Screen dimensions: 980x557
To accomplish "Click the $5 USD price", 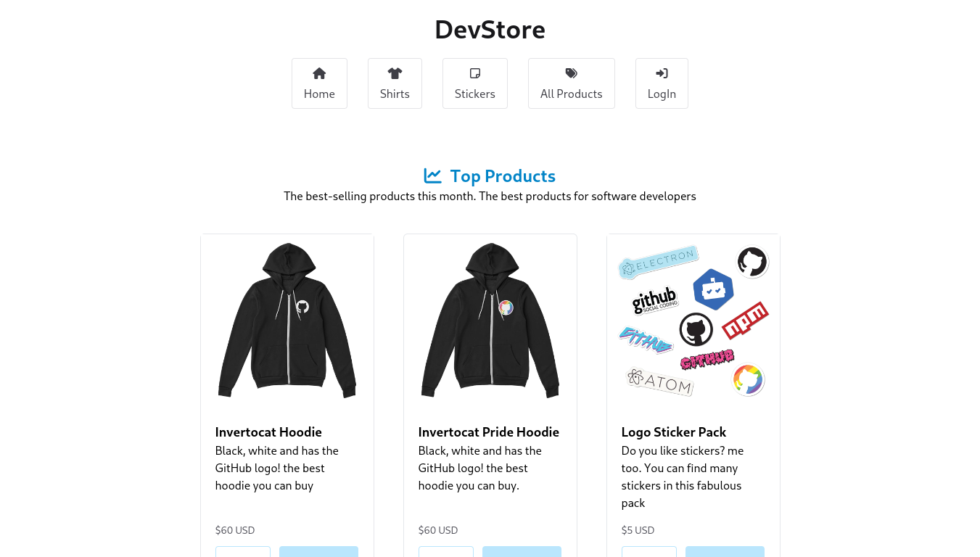I will tap(638, 530).
